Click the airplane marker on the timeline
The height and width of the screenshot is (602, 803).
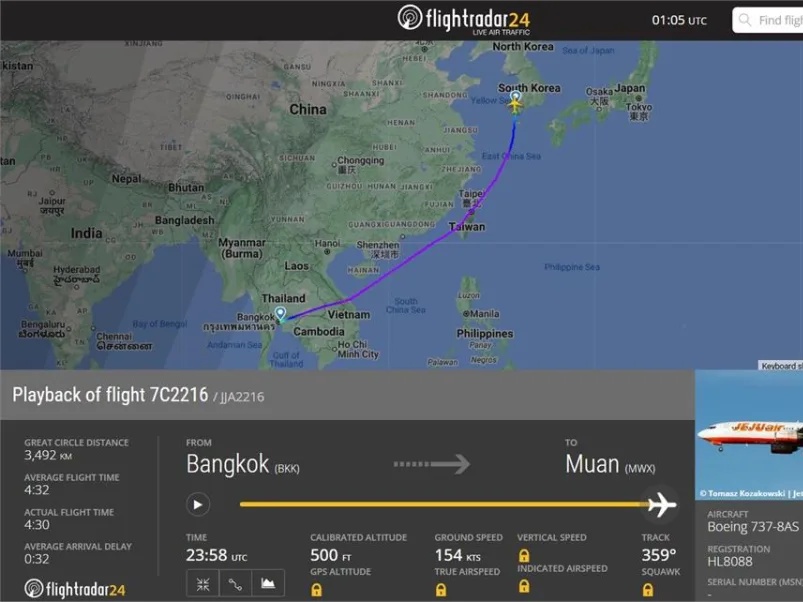point(662,505)
